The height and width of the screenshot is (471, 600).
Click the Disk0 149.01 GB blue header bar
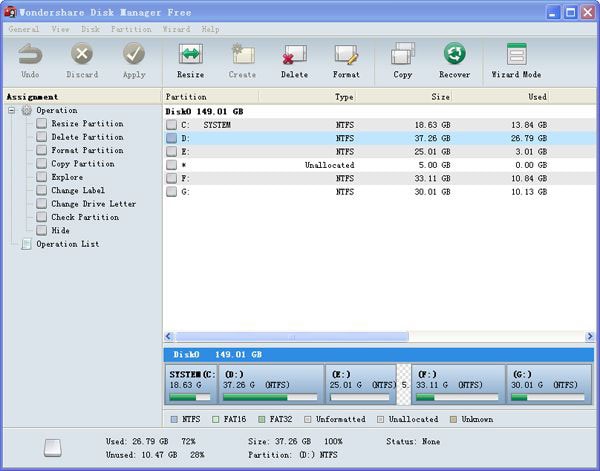(379, 355)
